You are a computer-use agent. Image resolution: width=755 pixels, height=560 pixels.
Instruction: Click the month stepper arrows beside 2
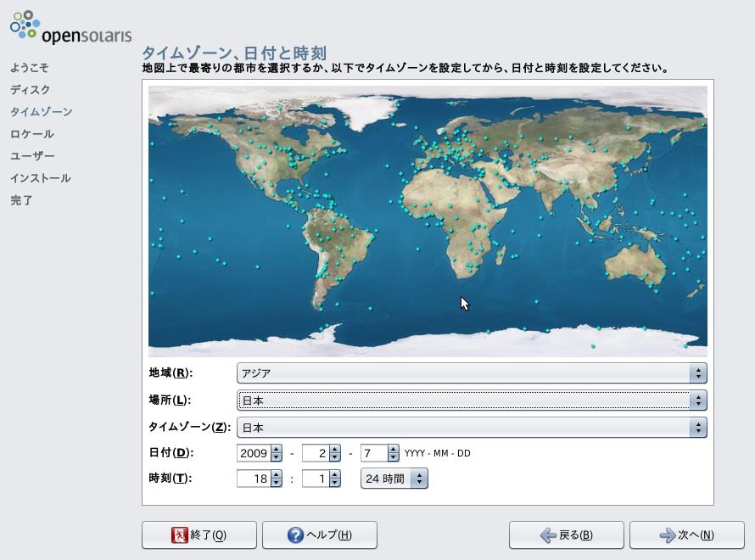(334, 453)
